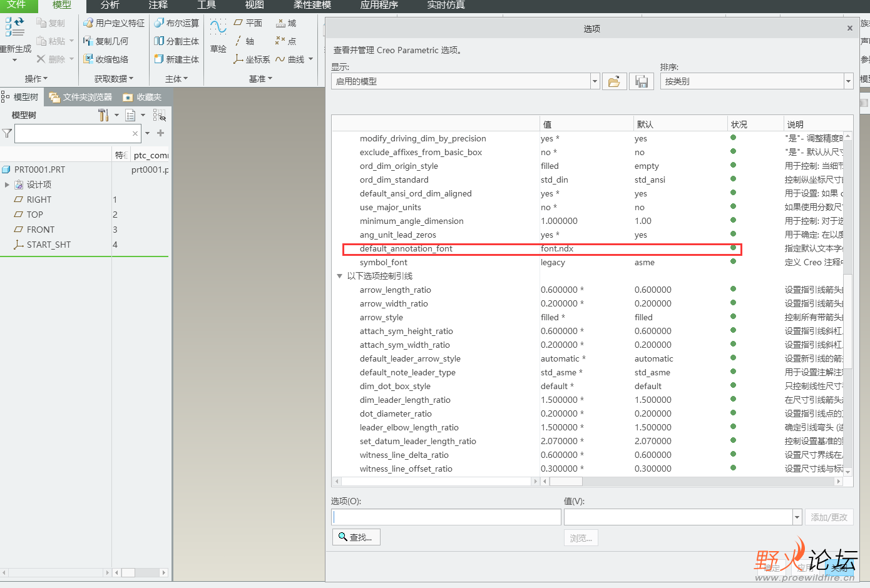Expand the Body (主体) group menu
The image size is (870, 588).
click(177, 79)
